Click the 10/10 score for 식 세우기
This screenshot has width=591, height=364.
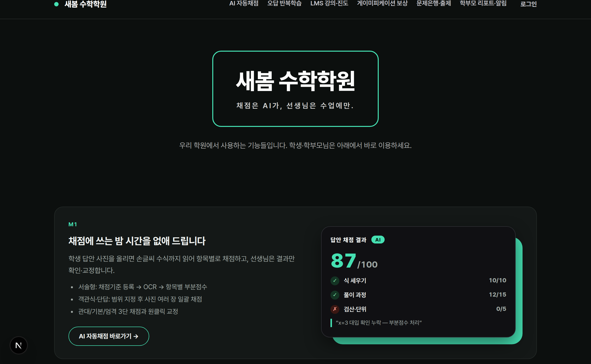(497, 280)
